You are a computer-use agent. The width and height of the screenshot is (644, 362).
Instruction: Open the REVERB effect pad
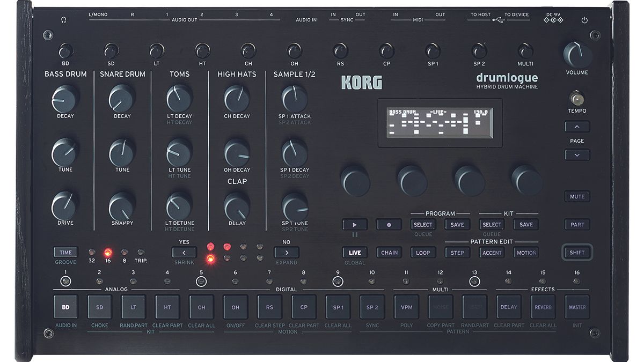click(543, 307)
